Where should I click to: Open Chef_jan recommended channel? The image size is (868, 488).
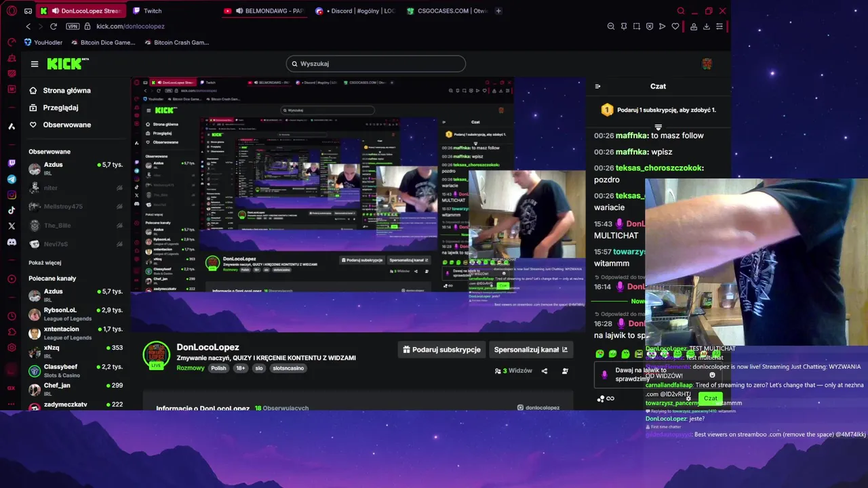pyautogui.click(x=76, y=389)
